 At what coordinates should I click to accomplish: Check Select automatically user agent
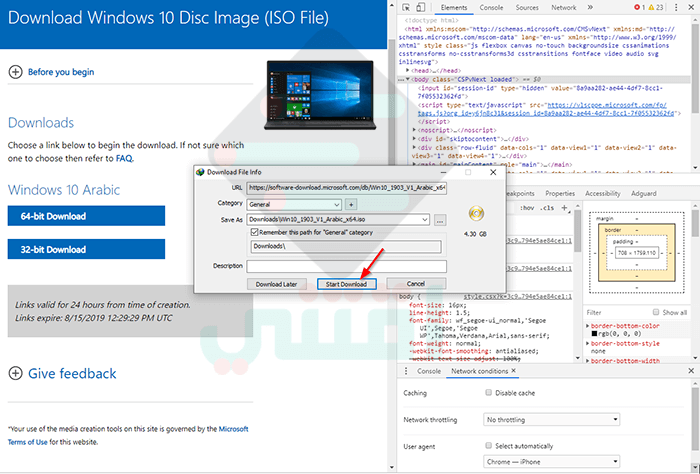click(488, 445)
